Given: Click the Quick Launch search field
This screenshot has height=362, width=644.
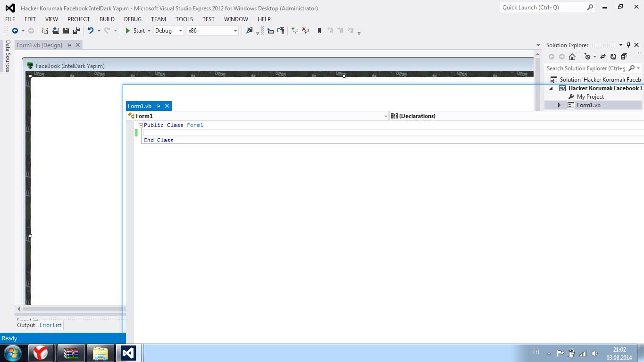Looking at the screenshot, I should (x=543, y=8).
